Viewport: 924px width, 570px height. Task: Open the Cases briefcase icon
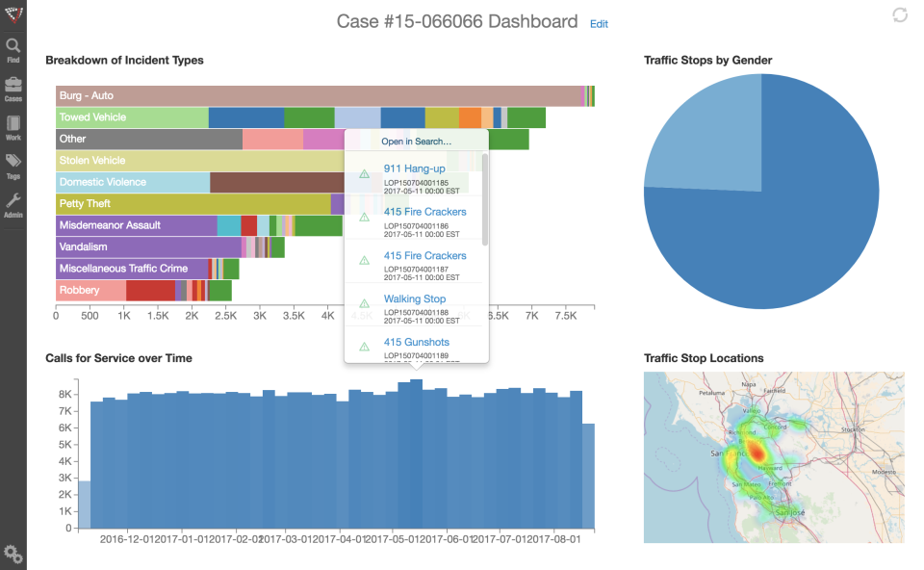coord(13,89)
